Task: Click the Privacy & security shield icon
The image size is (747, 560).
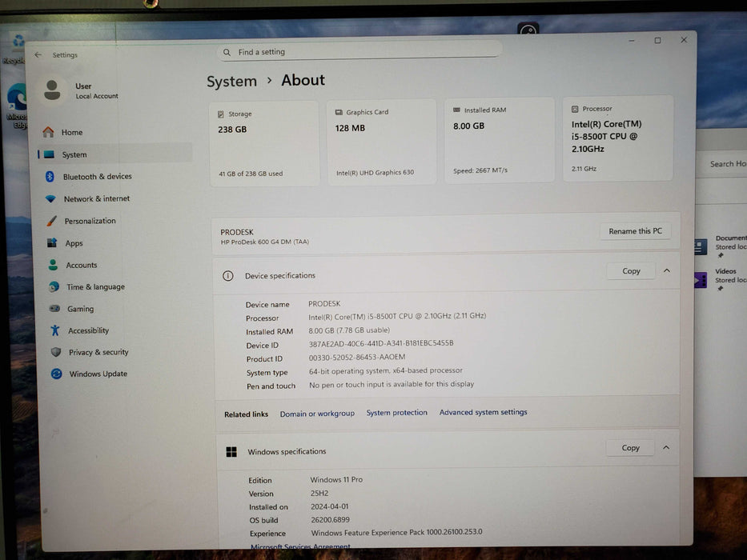Action: (x=56, y=352)
